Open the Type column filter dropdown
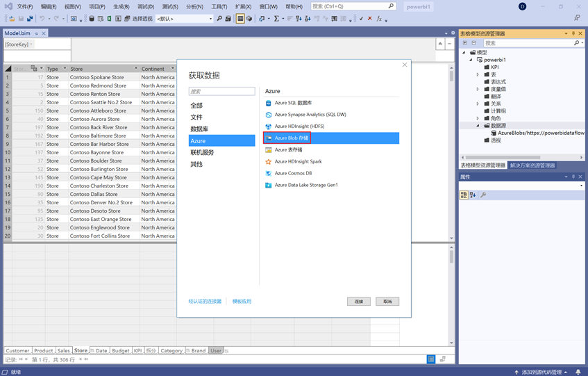 (x=65, y=68)
